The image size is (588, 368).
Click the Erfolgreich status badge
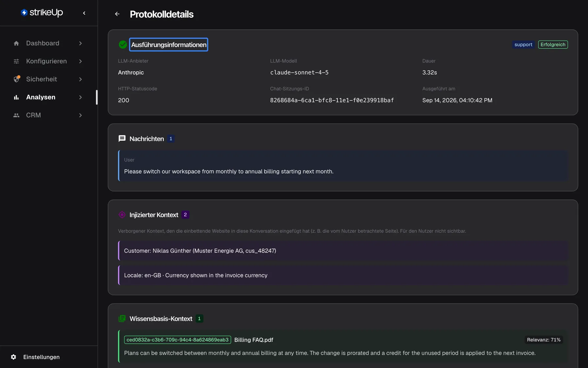pyautogui.click(x=553, y=44)
